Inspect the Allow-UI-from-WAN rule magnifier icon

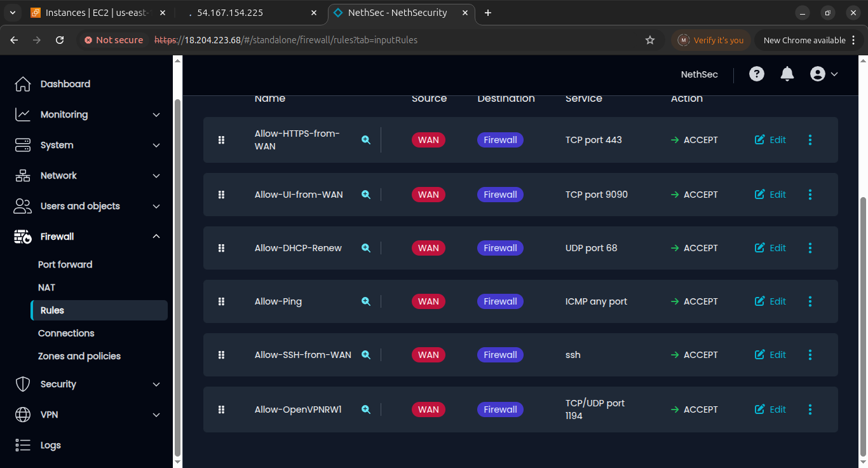click(366, 195)
